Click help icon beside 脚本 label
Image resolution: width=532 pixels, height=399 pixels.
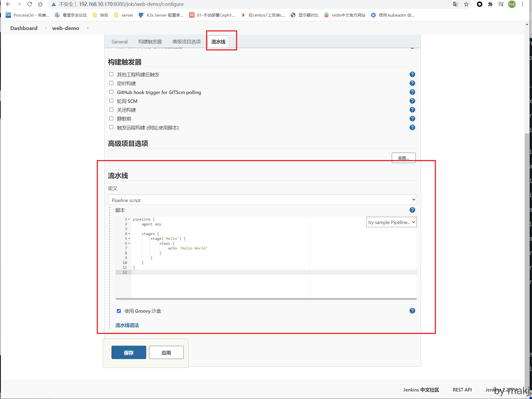pos(412,210)
